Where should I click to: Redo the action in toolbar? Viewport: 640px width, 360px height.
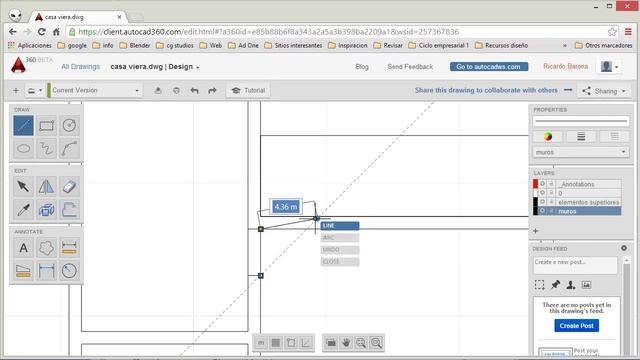pyautogui.click(x=212, y=91)
